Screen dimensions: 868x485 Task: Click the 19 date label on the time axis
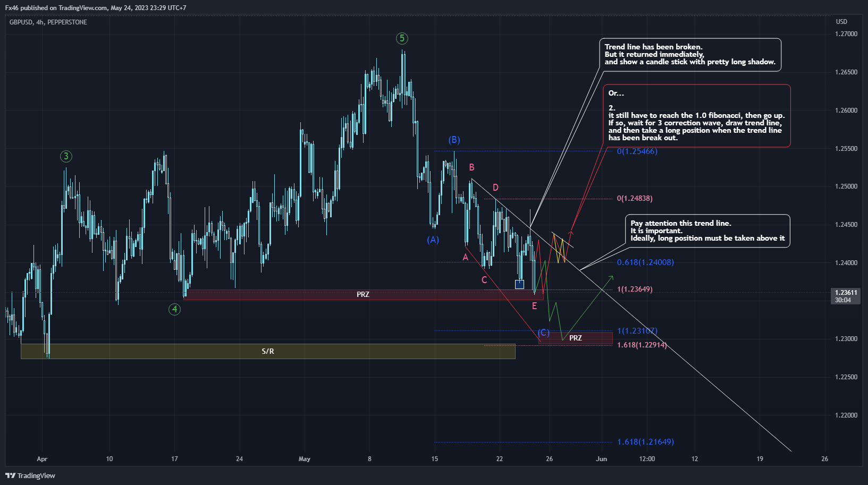click(x=760, y=459)
